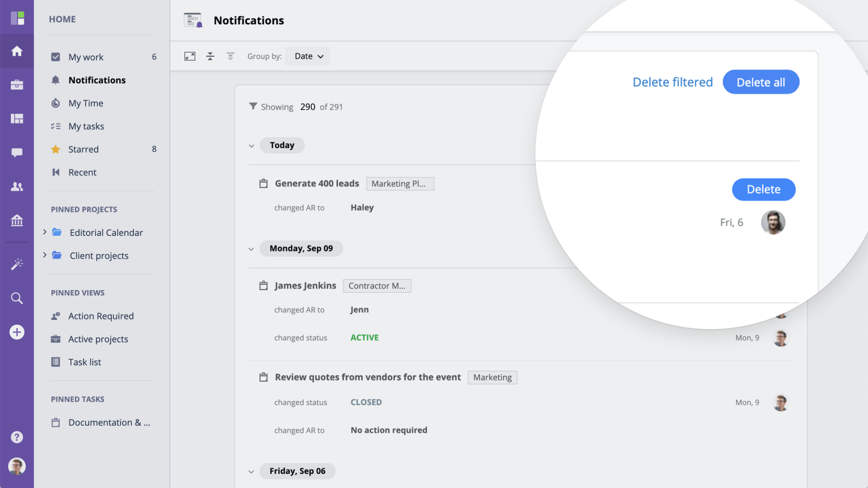
Task: Click the magic wand icon in rail
Action: (17, 264)
